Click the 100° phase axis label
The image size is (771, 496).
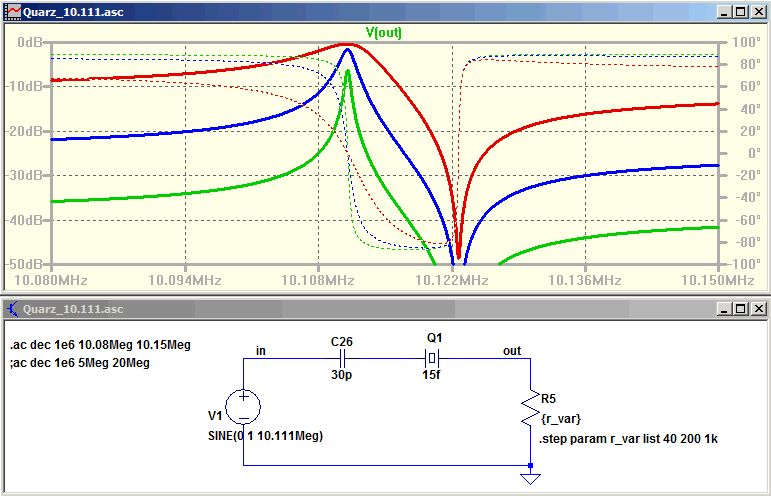746,42
